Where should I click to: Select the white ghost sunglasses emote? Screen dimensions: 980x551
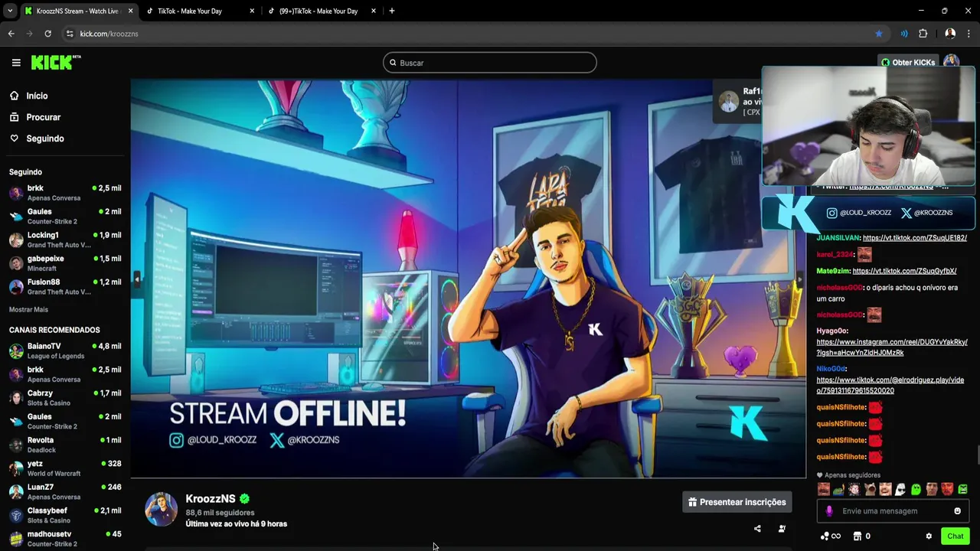[900, 489]
